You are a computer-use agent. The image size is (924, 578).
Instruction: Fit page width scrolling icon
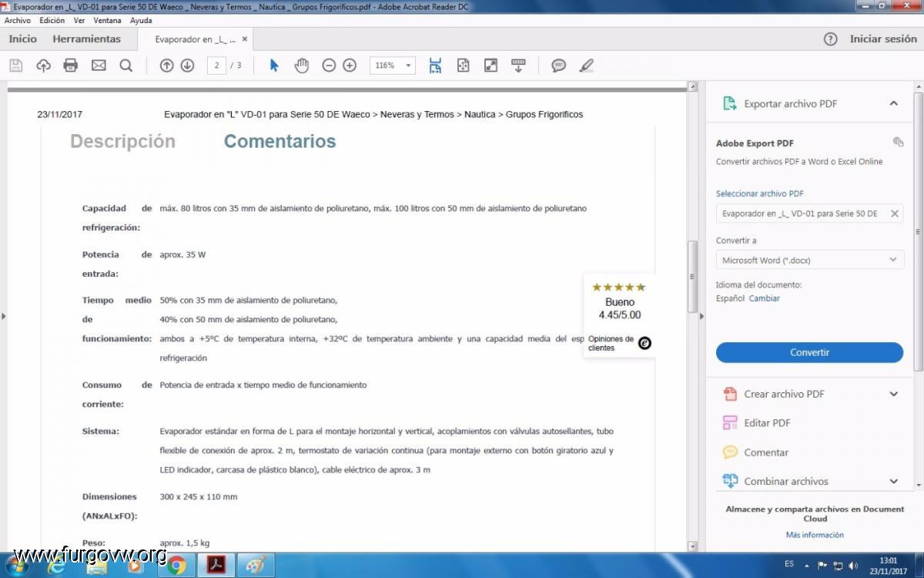[x=435, y=66]
